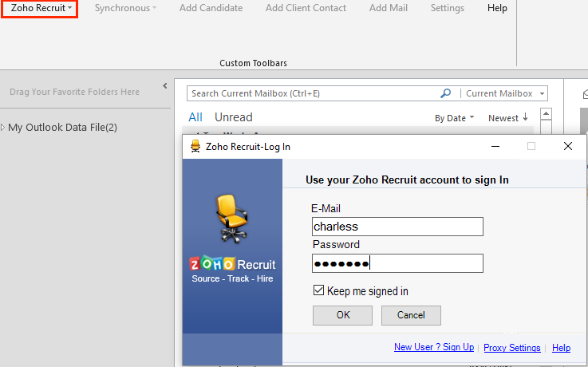588x367 pixels.
Task: Click Cancel in the login dialog
Action: (411, 315)
